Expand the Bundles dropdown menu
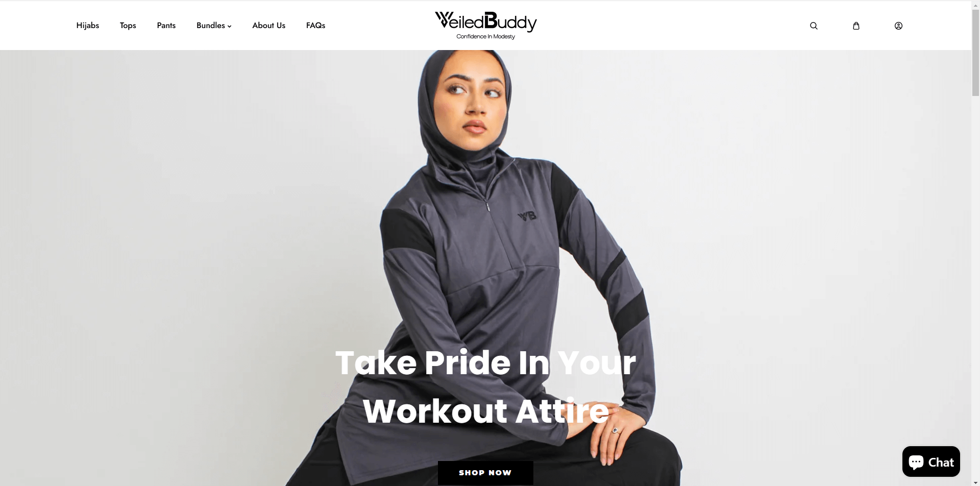This screenshot has height=486, width=980. click(x=214, y=26)
